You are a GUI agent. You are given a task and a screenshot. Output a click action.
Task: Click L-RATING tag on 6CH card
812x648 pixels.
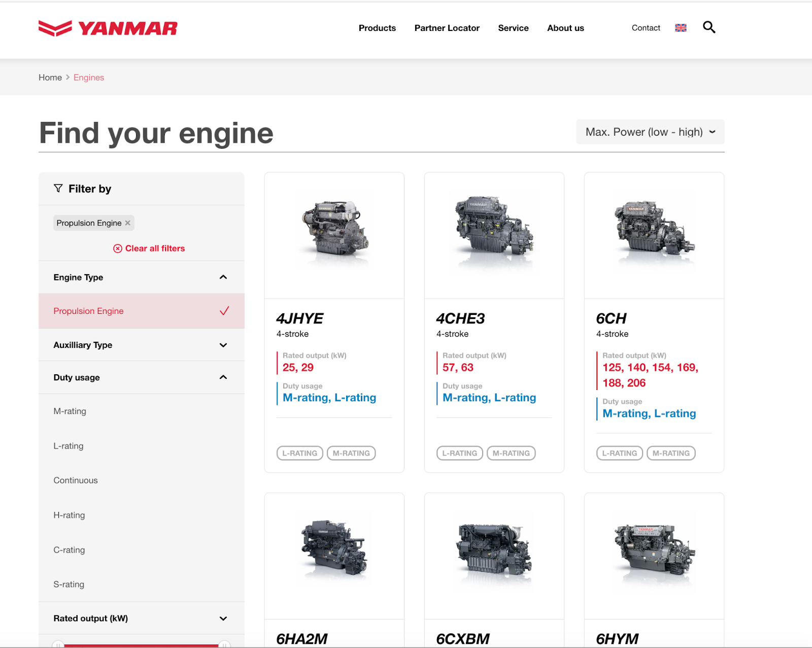[x=620, y=453]
